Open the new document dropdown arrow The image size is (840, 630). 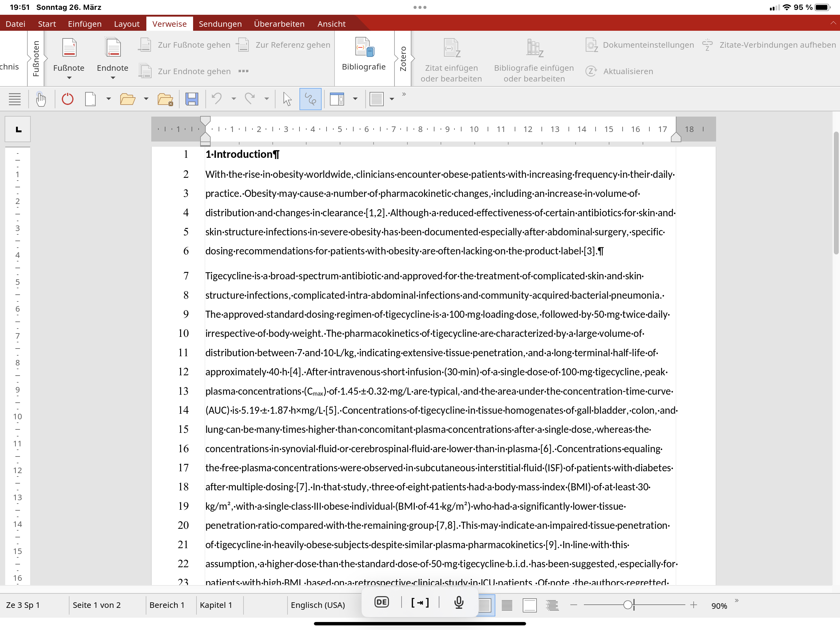(108, 99)
